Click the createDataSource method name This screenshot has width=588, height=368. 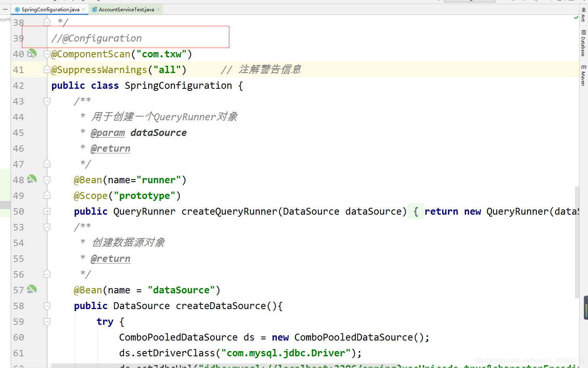point(221,306)
